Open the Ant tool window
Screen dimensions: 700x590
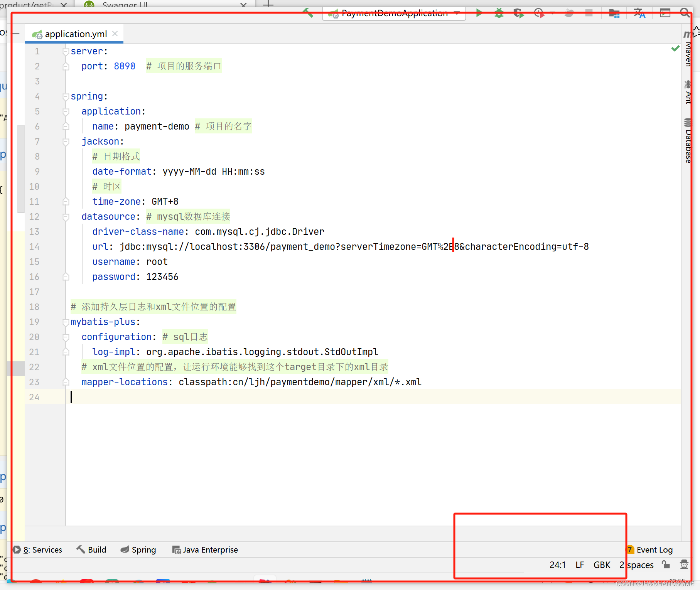688,93
